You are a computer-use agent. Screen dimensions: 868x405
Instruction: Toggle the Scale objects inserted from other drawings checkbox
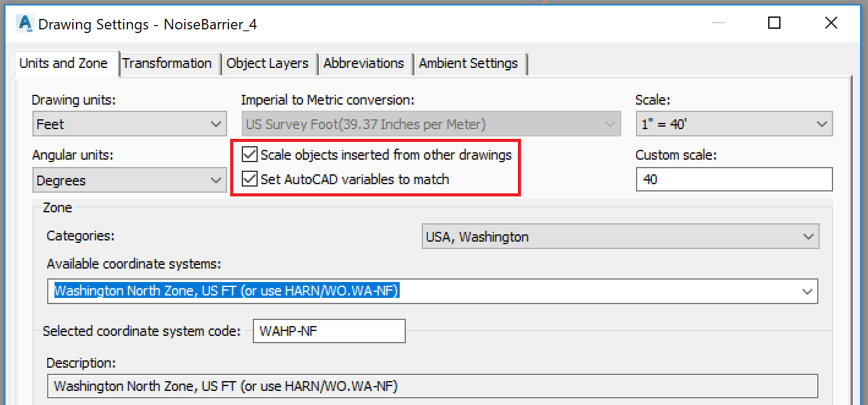[249, 155]
